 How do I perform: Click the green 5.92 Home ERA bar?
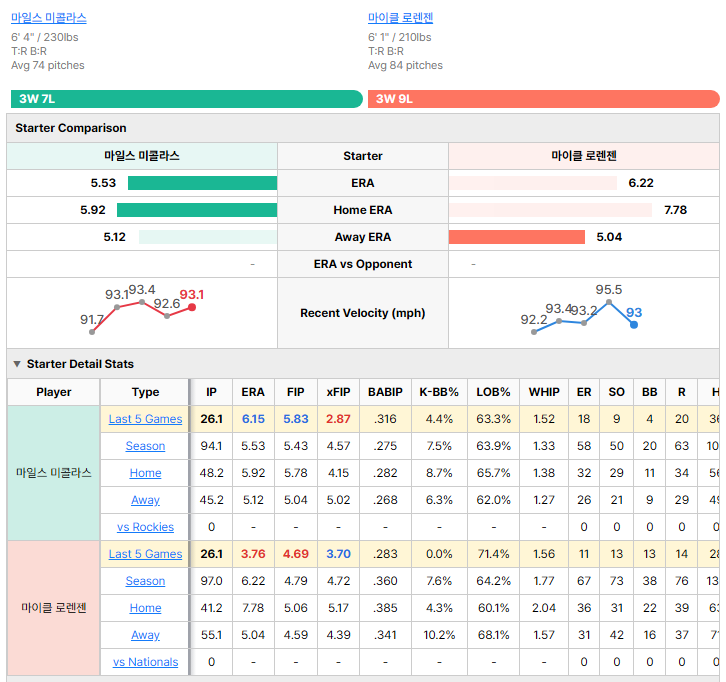(x=197, y=210)
